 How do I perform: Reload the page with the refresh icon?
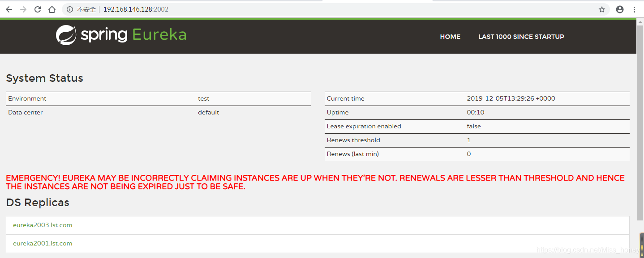coord(38,9)
